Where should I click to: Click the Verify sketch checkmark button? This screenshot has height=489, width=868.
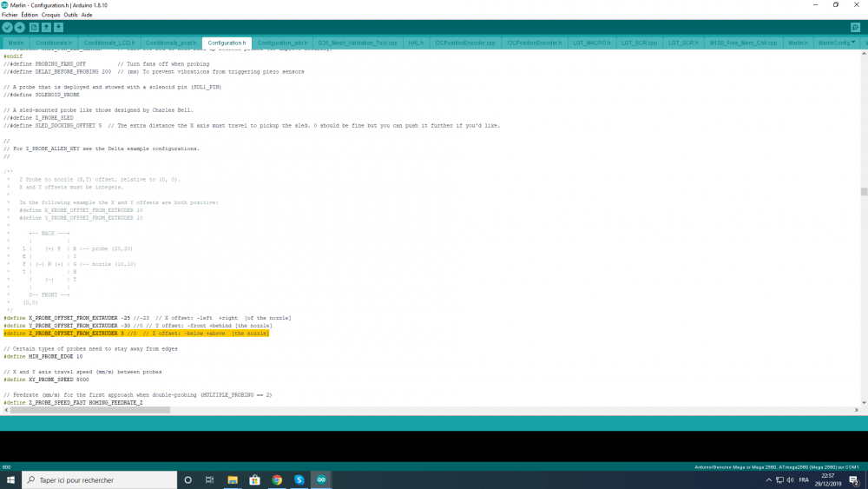pos(7,27)
